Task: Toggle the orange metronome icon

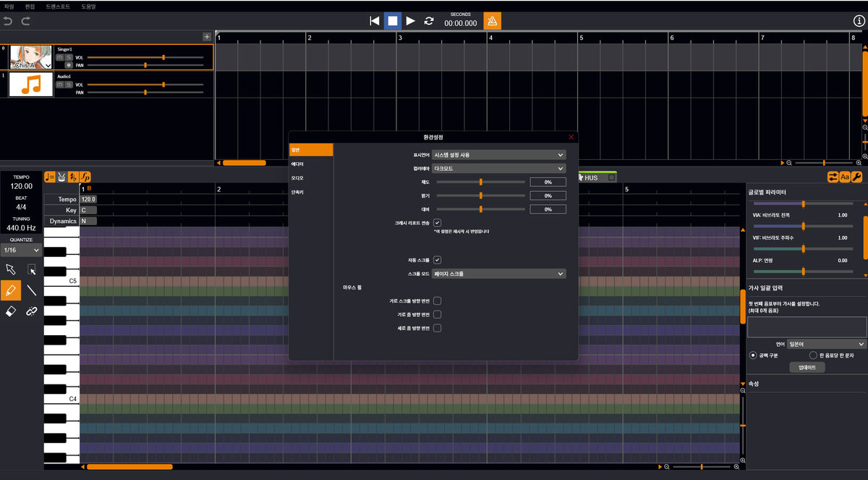Action: (x=492, y=21)
